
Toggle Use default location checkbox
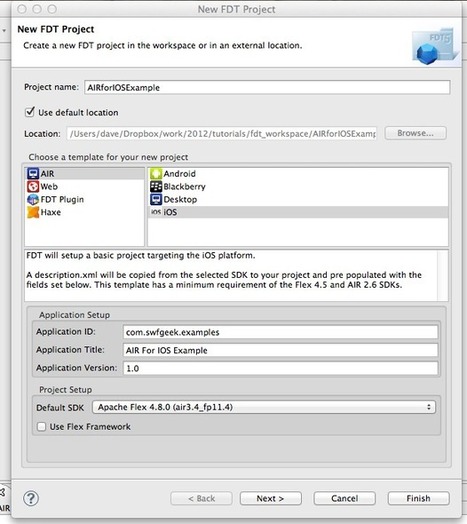click(x=30, y=112)
